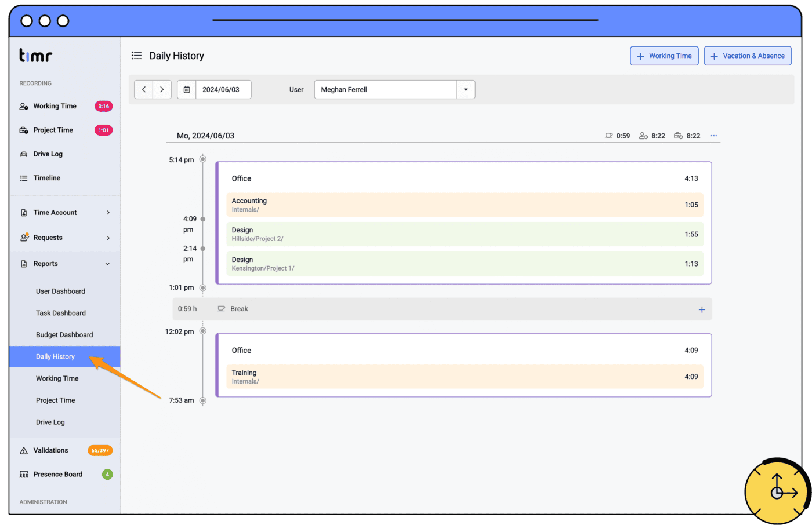This screenshot has height=525, width=812.
Task: Click the 5:14 pm timeline marker
Action: pyautogui.click(x=202, y=159)
